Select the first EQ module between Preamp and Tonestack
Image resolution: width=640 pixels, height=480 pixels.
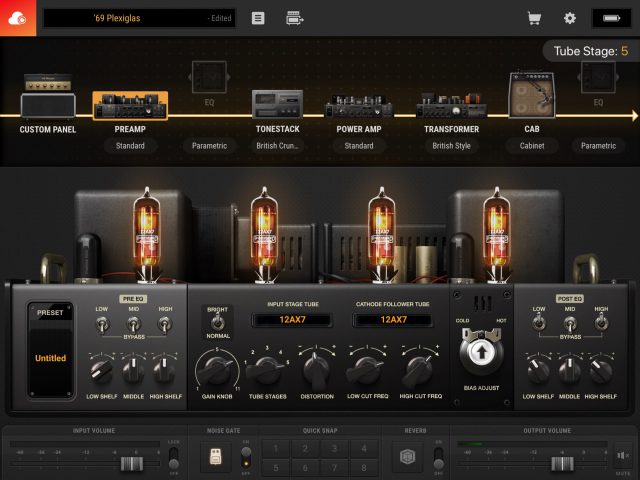209,77
